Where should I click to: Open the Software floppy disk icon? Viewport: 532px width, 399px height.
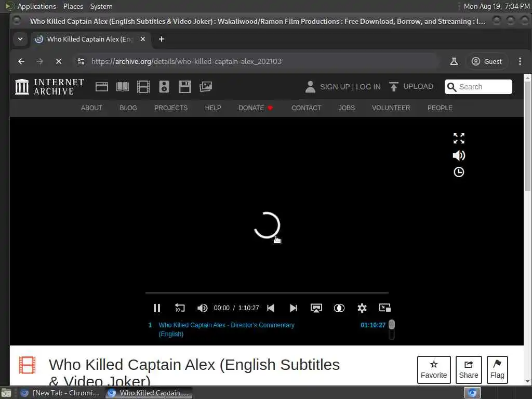click(185, 87)
